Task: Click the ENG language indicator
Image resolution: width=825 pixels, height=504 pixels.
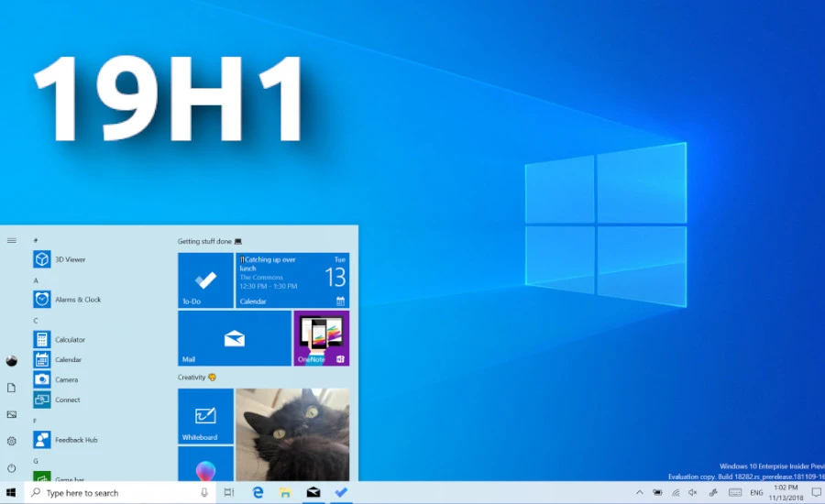Action: (x=756, y=493)
